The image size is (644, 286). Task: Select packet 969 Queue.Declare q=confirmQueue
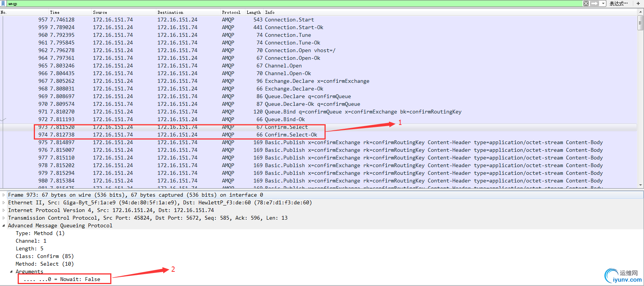click(319, 96)
